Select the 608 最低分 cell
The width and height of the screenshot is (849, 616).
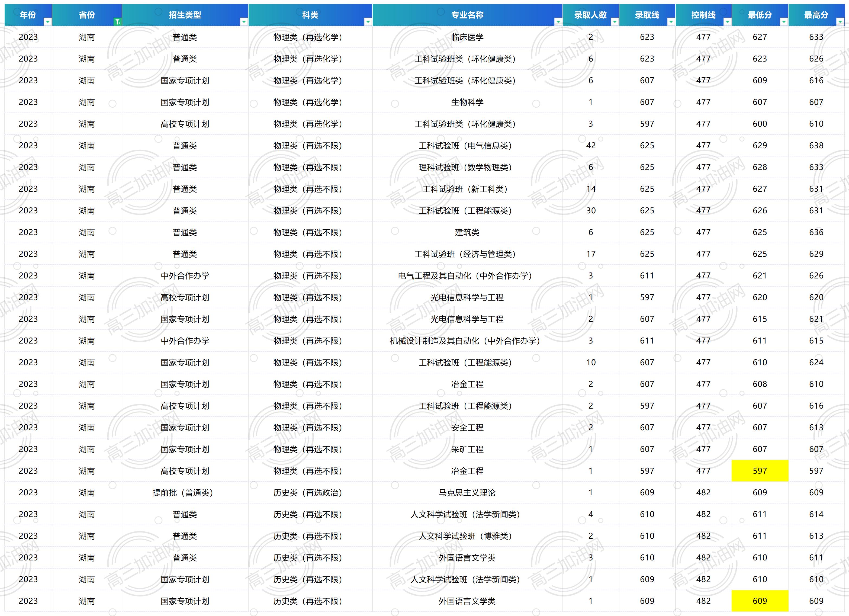pyautogui.click(x=760, y=384)
